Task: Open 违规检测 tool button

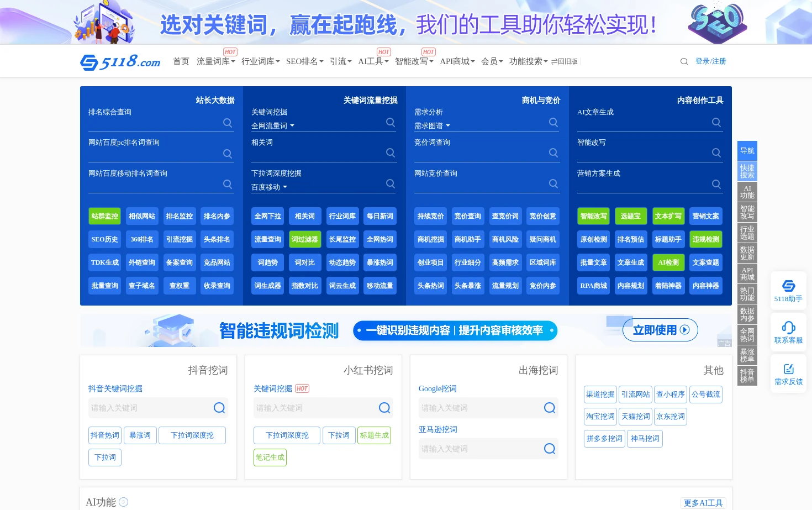Action: [706, 239]
